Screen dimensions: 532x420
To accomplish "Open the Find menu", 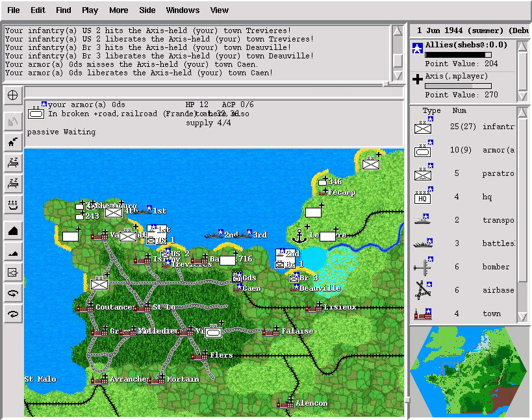I will click(64, 10).
